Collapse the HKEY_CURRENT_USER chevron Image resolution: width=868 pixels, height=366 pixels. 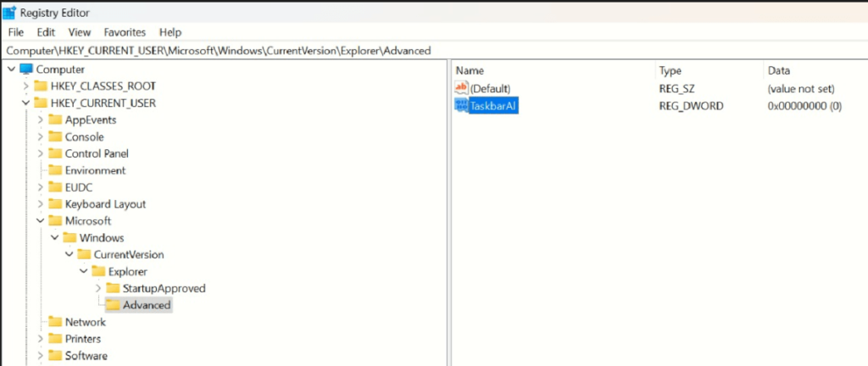25,103
